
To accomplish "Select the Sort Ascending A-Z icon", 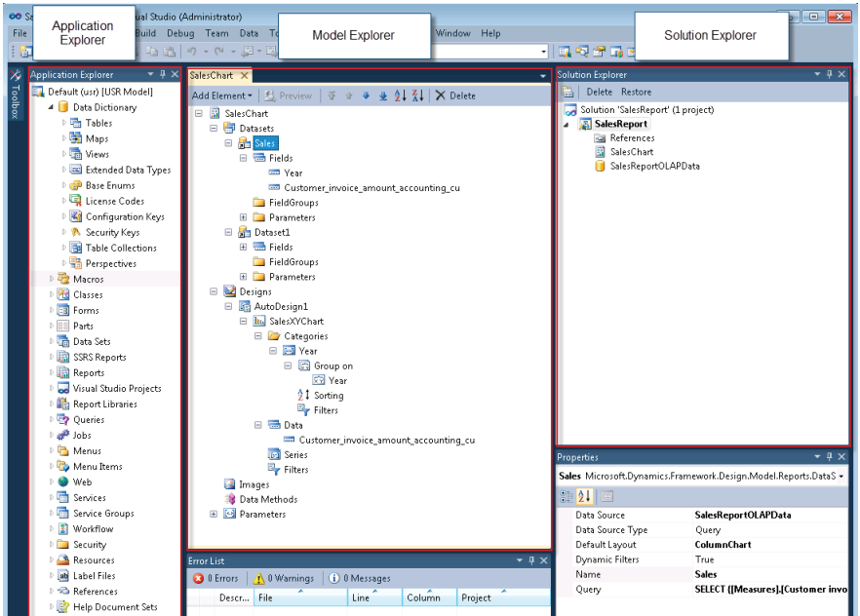I will coord(400,95).
